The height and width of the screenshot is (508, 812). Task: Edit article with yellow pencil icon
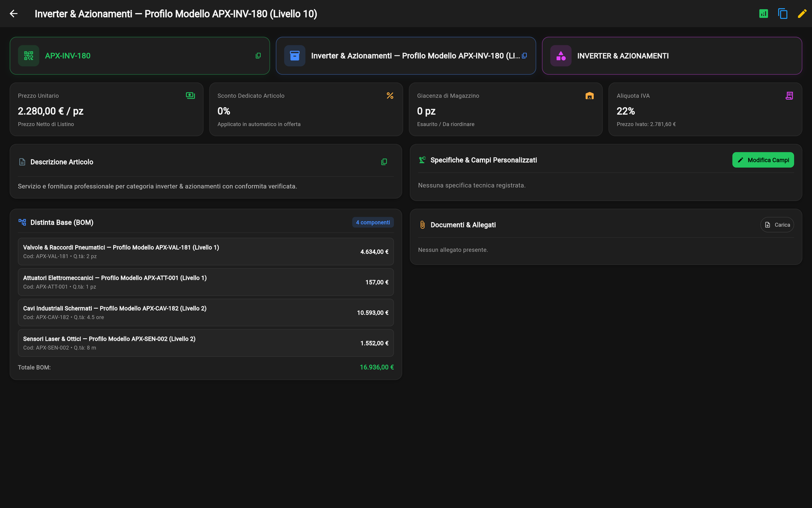tap(802, 14)
